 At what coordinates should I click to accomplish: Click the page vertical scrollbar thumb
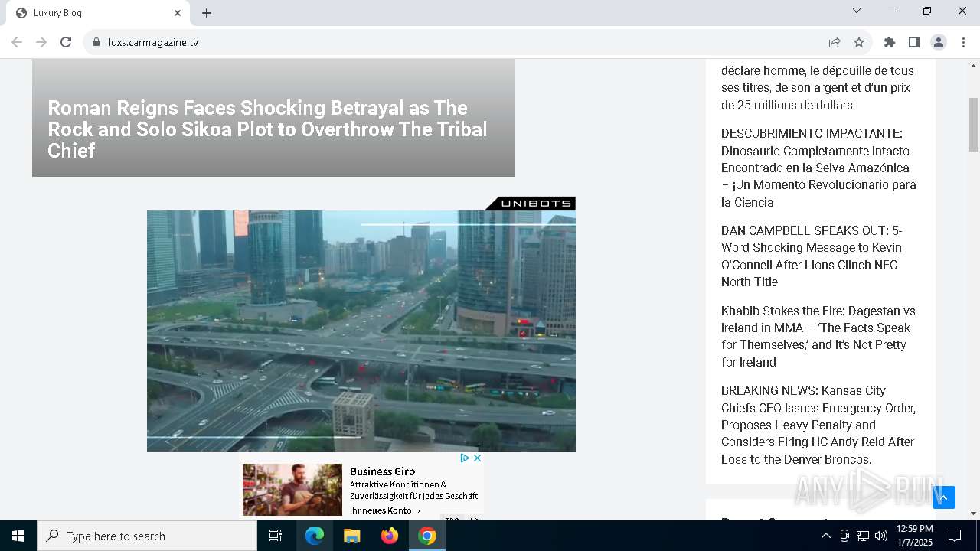pos(974,125)
